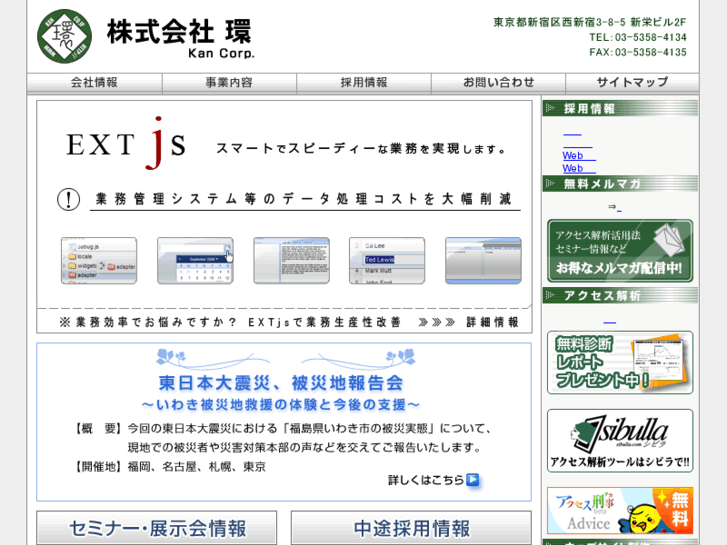This screenshot has width=727, height=545.
Task: Open the アクセス刑事 Advice 無料 banner
Action: [620, 511]
